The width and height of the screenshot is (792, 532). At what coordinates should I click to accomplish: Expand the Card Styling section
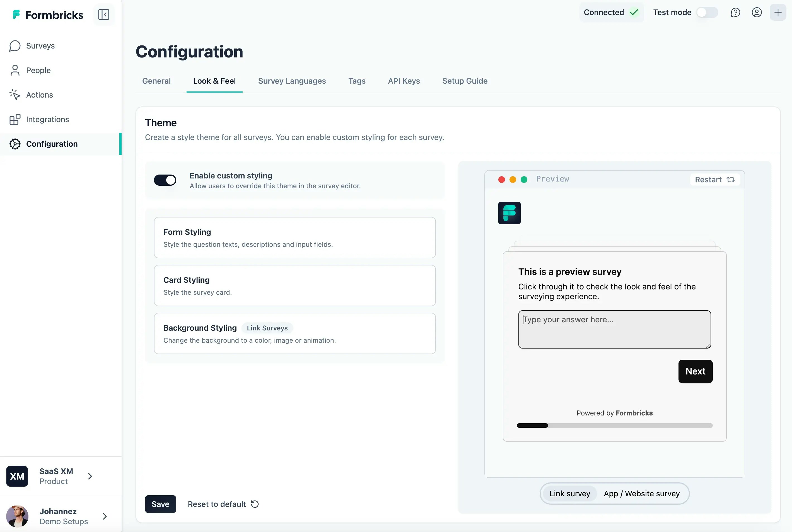click(x=294, y=285)
